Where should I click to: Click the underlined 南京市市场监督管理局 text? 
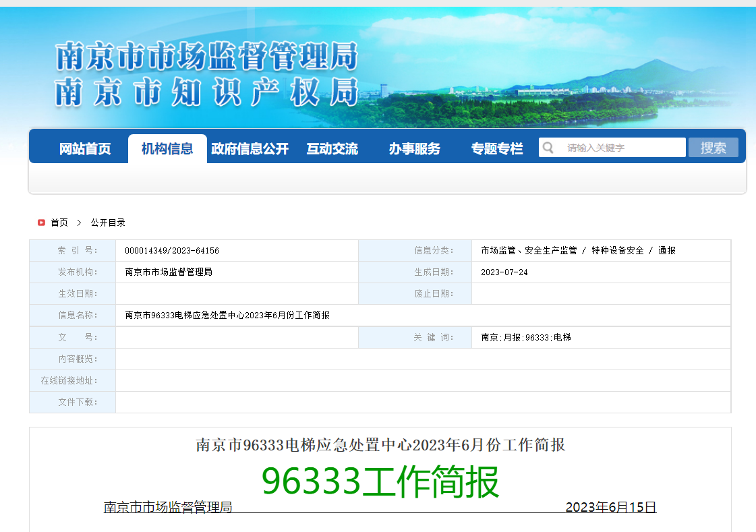point(168,507)
